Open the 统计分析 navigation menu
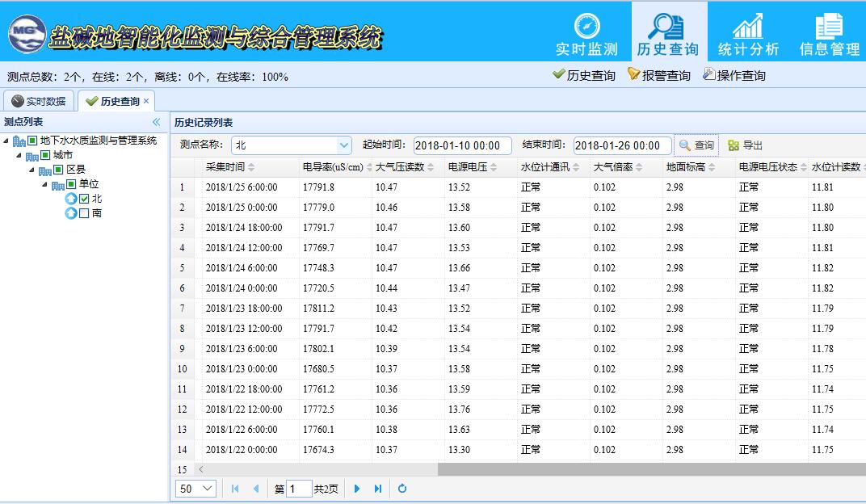 click(x=748, y=32)
